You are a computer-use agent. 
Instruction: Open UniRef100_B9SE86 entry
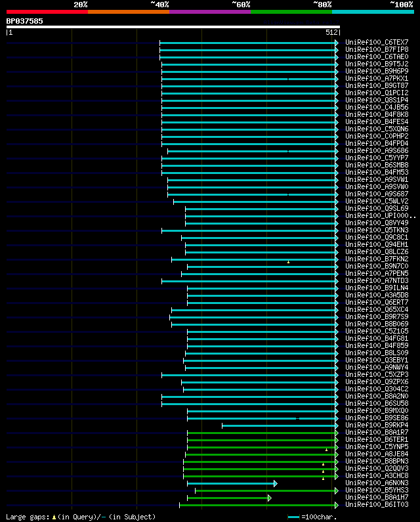377,418
